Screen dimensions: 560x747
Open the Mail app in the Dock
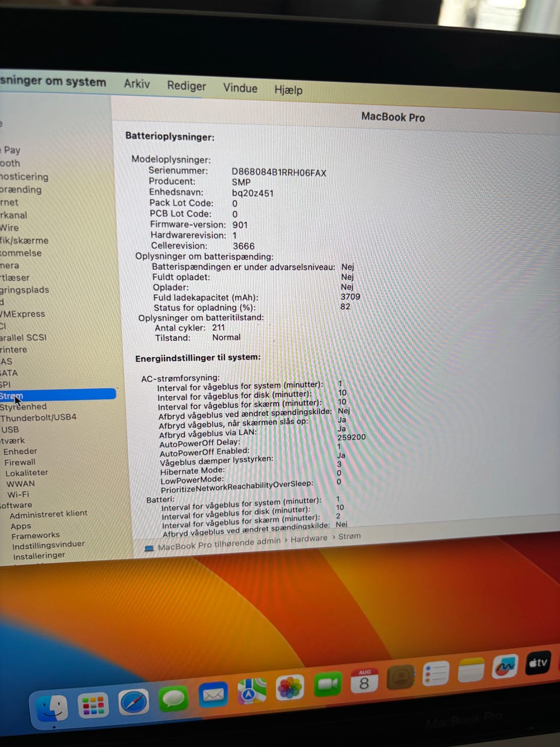(213, 694)
